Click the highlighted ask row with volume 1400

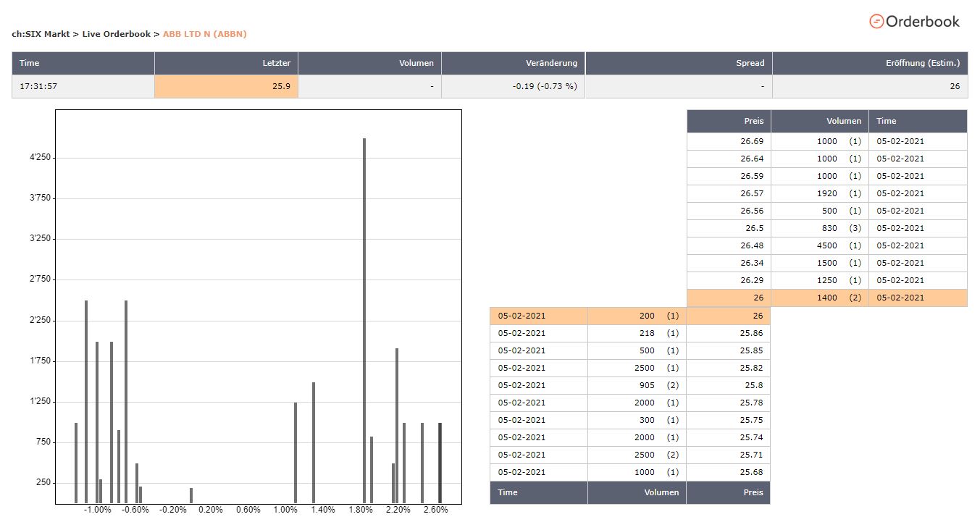click(826, 298)
